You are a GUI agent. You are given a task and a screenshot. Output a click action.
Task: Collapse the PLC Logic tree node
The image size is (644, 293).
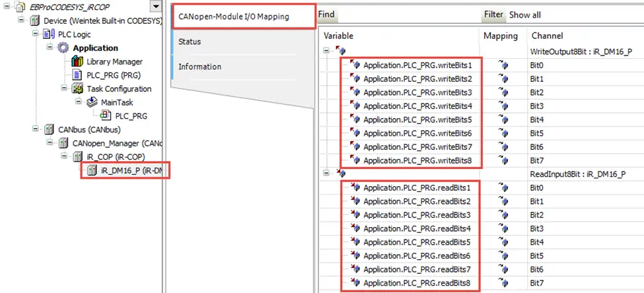coord(36,34)
